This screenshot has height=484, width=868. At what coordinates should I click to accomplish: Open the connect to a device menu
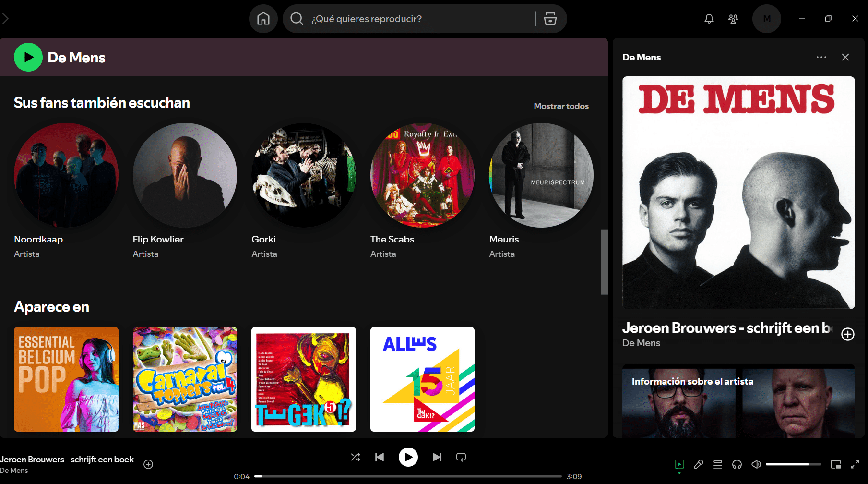[x=737, y=464]
